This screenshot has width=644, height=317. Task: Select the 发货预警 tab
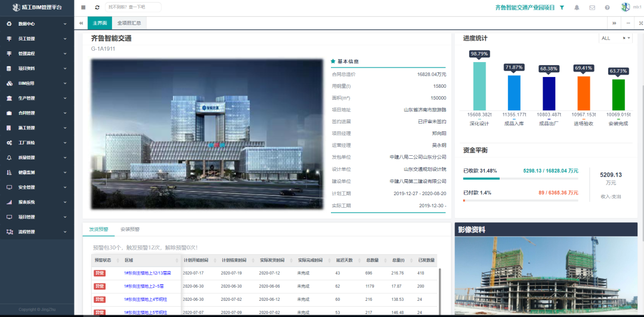[98, 229]
